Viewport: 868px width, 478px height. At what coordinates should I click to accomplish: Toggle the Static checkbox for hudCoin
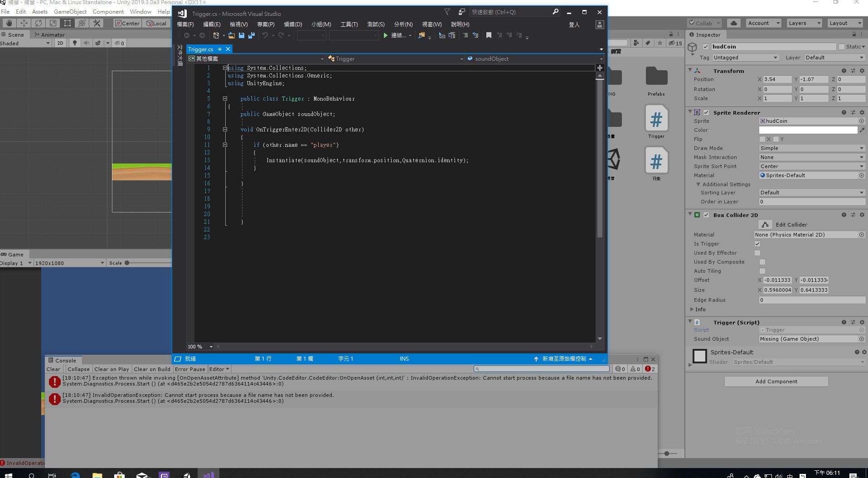[x=842, y=47]
